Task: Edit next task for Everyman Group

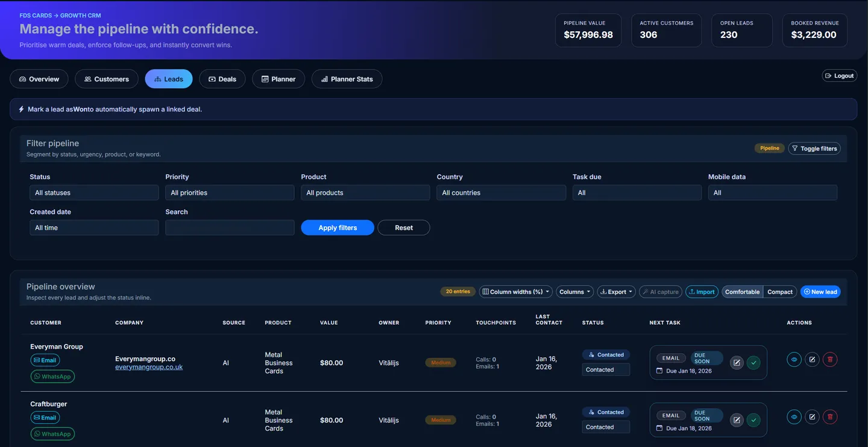Action: [737, 363]
